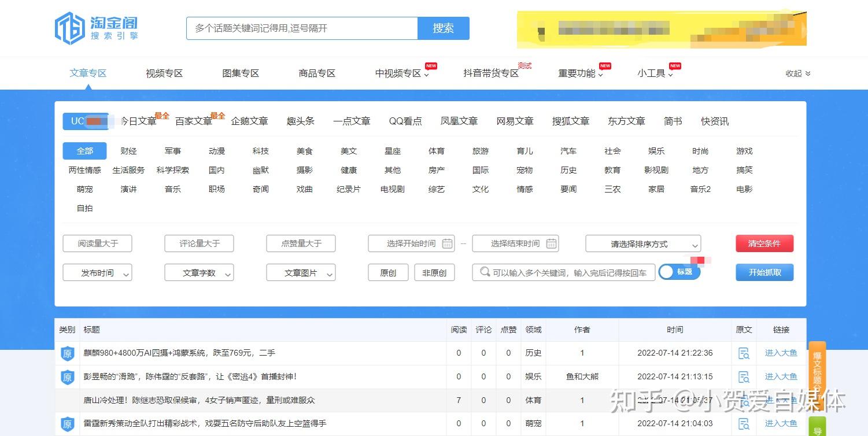Filter by 科技 category
The width and height of the screenshot is (868, 436).
260,151
